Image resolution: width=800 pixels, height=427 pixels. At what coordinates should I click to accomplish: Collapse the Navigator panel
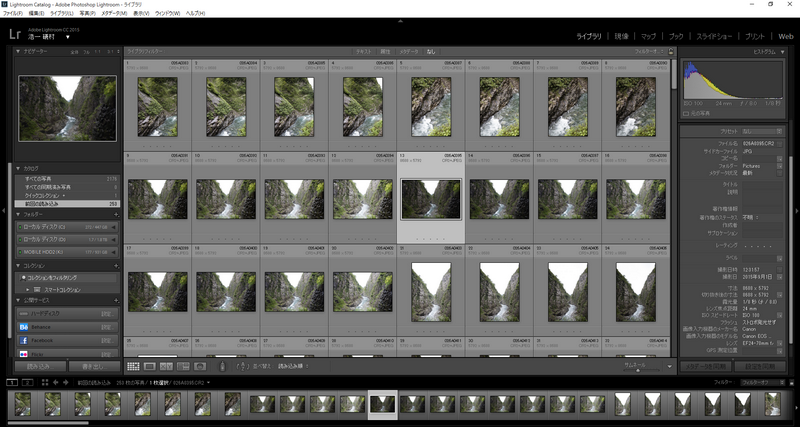[x=18, y=52]
